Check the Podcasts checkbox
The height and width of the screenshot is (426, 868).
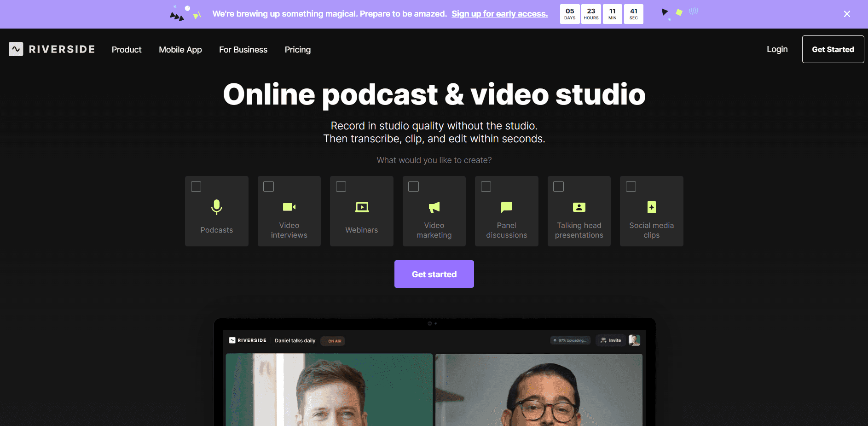pos(196,187)
